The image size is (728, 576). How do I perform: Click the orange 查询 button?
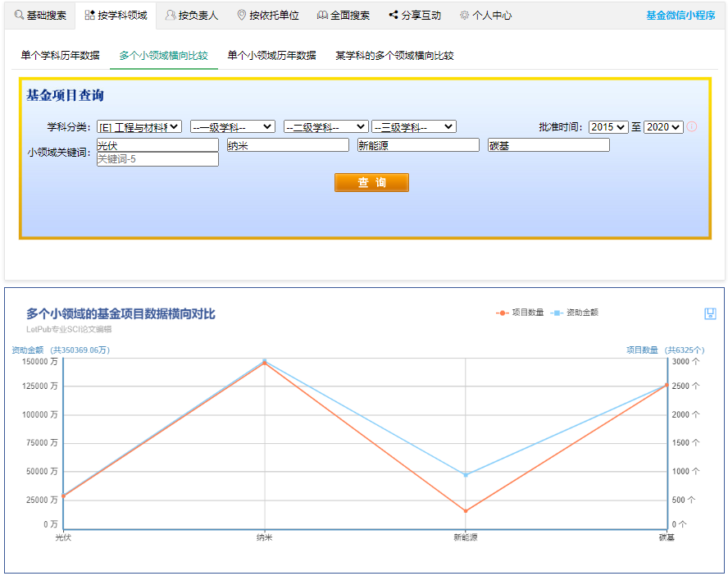pyautogui.click(x=371, y=182)
